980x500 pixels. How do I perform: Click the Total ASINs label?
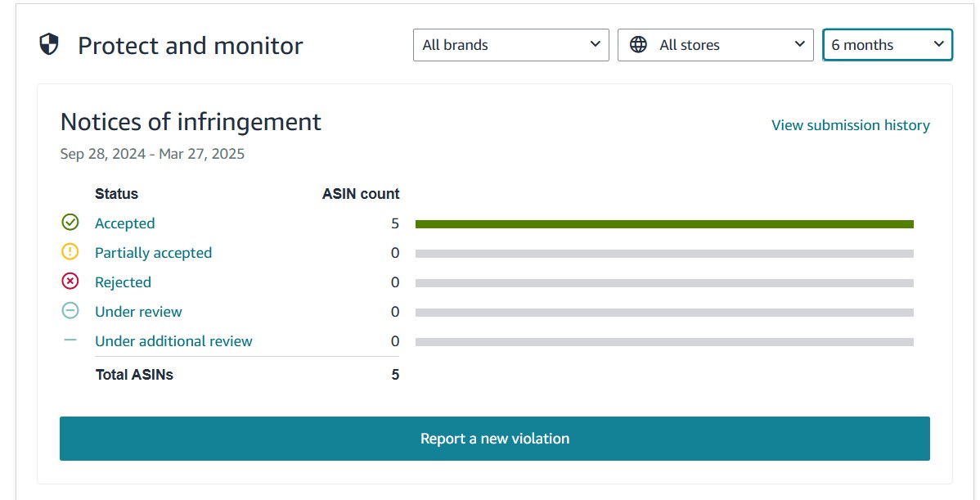[x=134, y=374]
